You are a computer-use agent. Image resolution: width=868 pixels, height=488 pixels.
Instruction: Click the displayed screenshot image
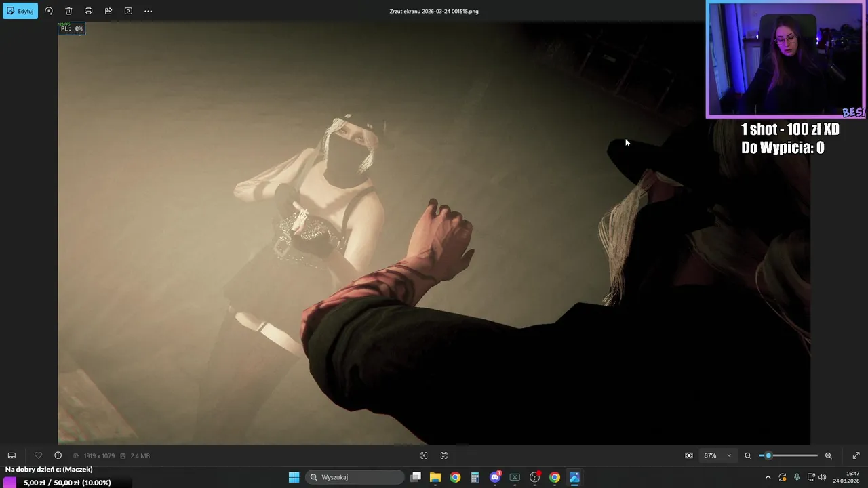coord(434,232)
